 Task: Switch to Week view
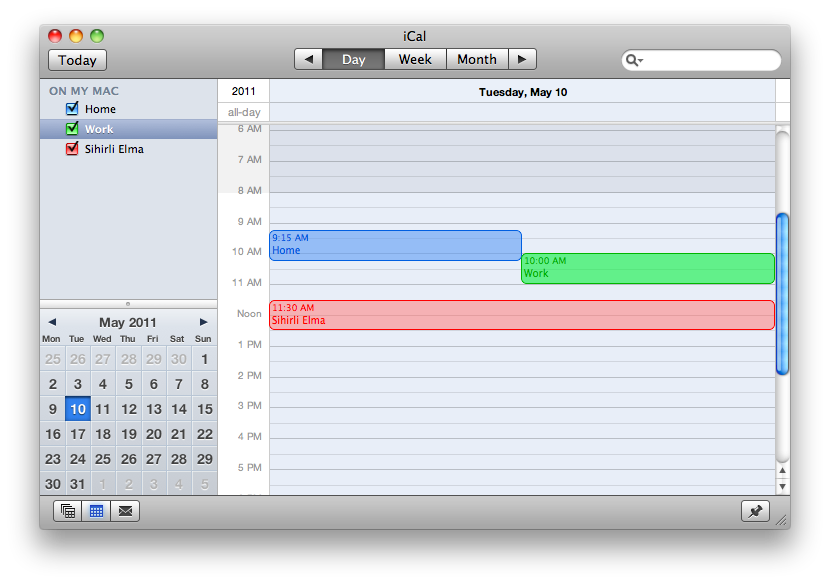(415, 59)
